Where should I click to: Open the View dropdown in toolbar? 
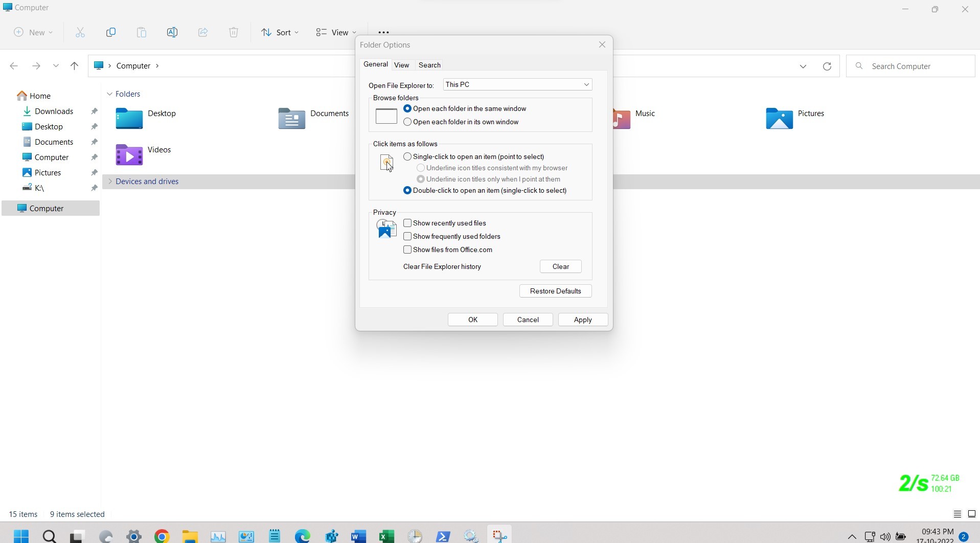click(x=336, y=32)
